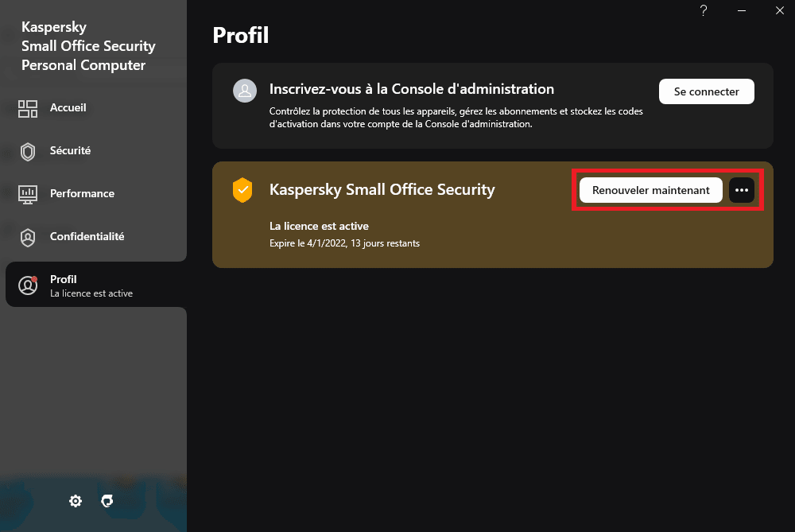Viewport: 795px width, 532px height.
Task: Click the Kaspersky Small Office Security card title
Action: (x=382, y=189)
